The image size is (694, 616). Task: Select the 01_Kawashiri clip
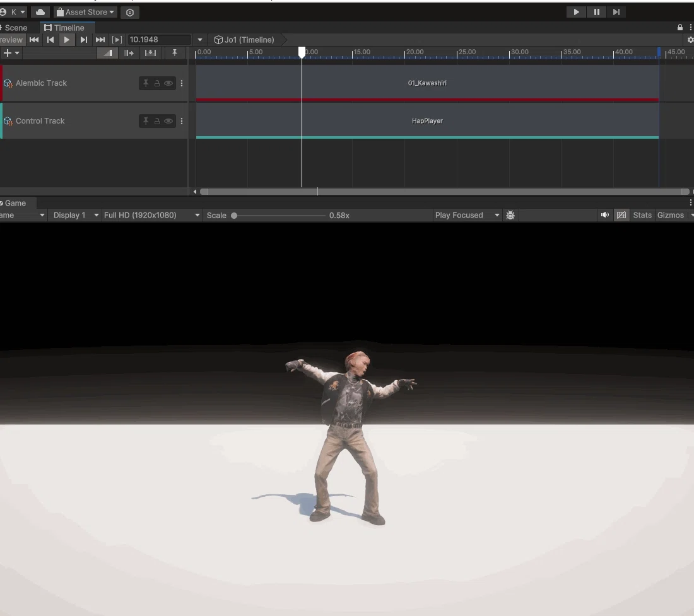click(427, 83)
